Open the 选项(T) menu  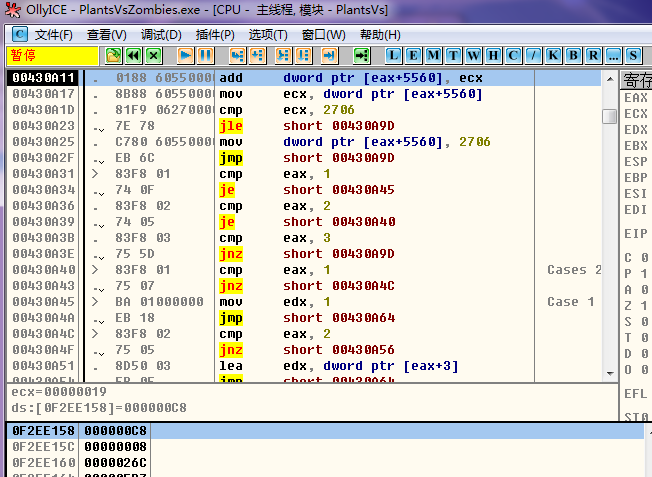point(268,35)
